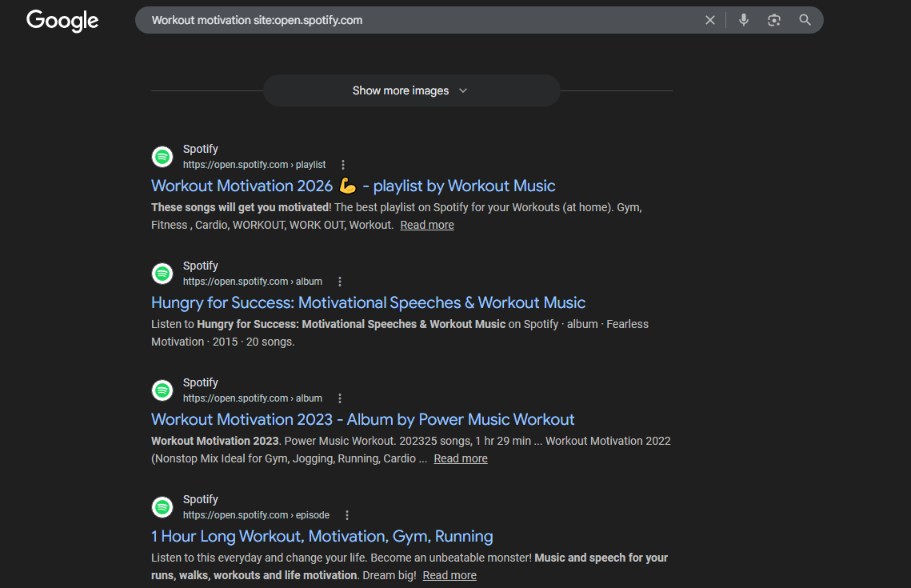Expand Show more images
The width and height of the screenshot is (911, 588).
(x=412, y=90)
